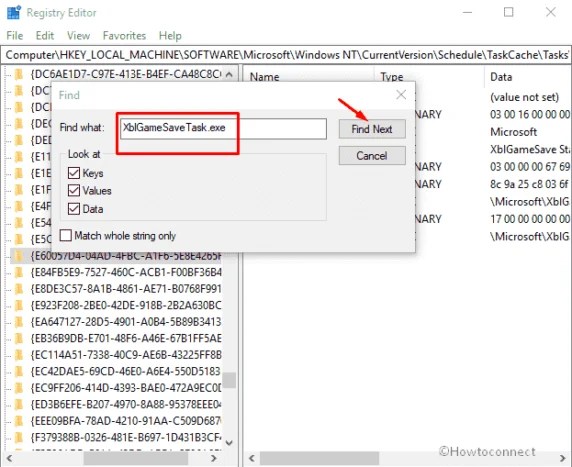This screenshot has height=467, width=572.
Task: Open key {EB36B9DB-E701-48F6-A46E in tree
Action: [x=126, y=339]
